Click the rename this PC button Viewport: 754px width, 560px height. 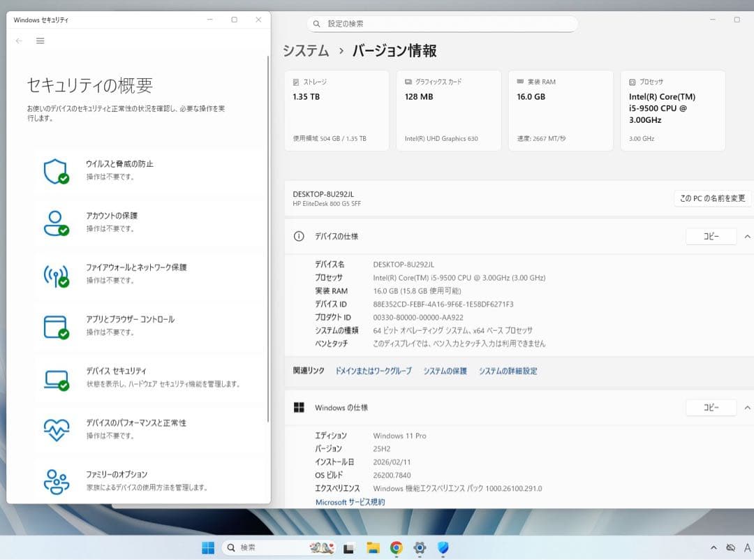[x=712, y=198]
